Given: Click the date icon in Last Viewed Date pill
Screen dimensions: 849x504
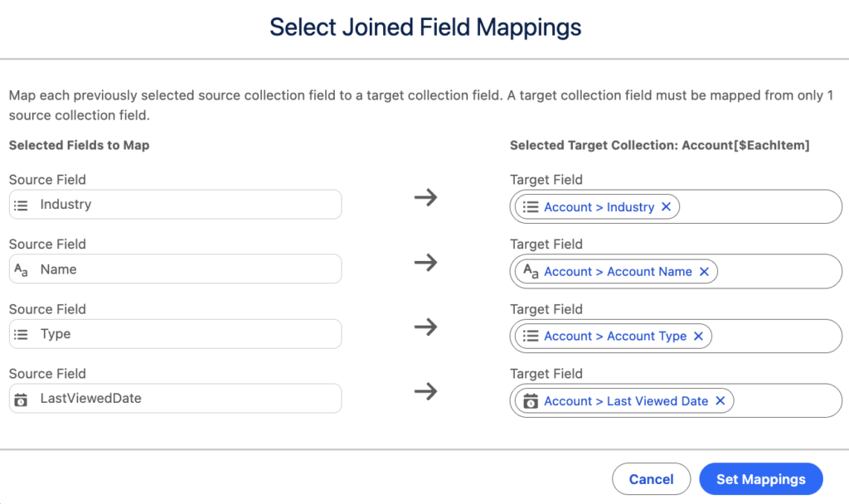Looking at the screenshot, I should point(531,400).
